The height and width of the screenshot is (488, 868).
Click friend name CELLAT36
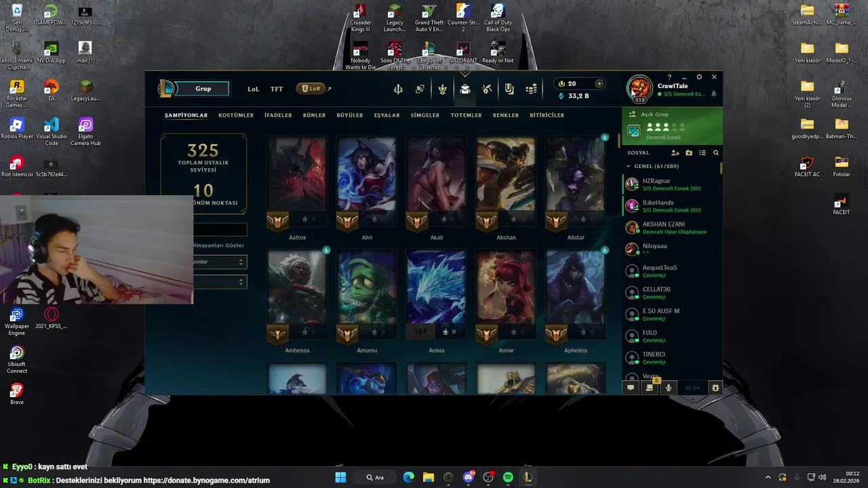(656, 289)
